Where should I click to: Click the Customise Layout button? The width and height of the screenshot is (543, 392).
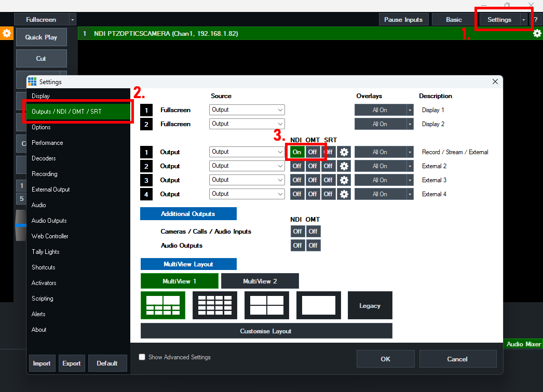coord(266,331)
